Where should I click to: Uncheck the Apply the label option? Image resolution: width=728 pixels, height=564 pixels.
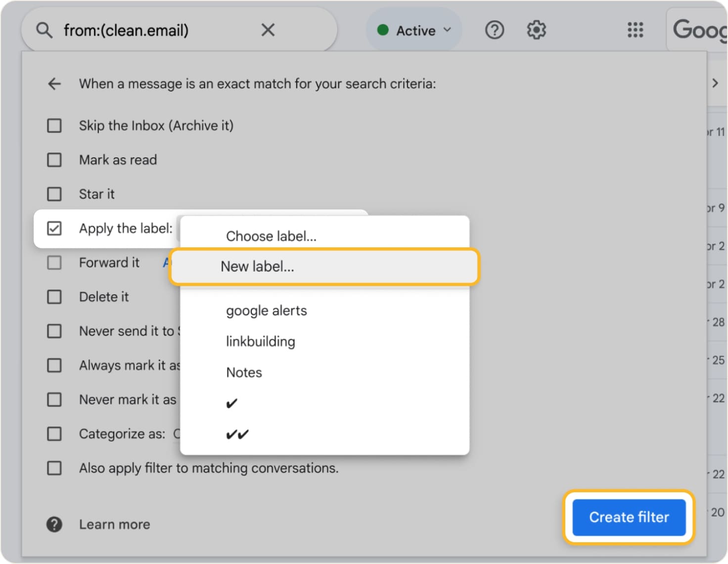tap(54, 228)
